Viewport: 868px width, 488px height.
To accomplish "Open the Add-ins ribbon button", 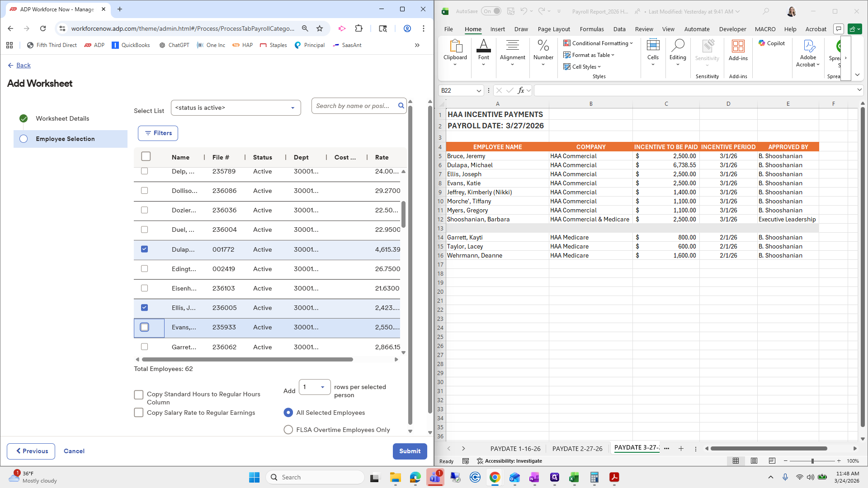I will [x=738, y=50].
